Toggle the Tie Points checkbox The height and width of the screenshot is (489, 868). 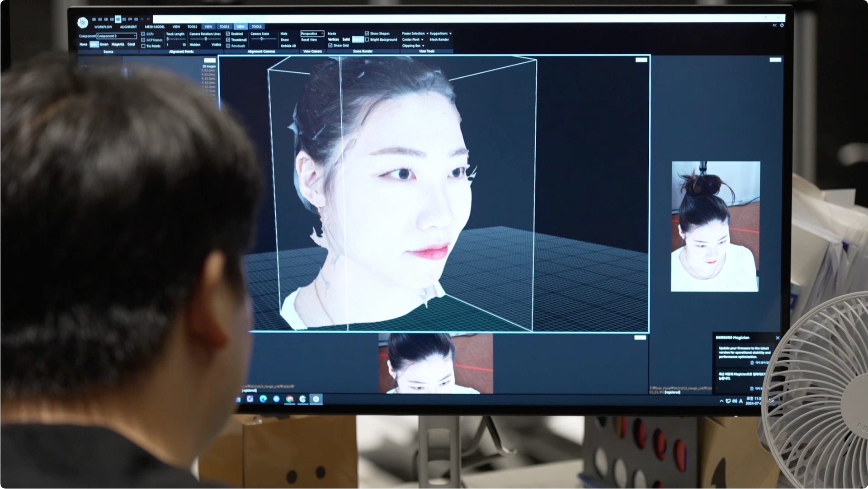[x=144, y=46]
